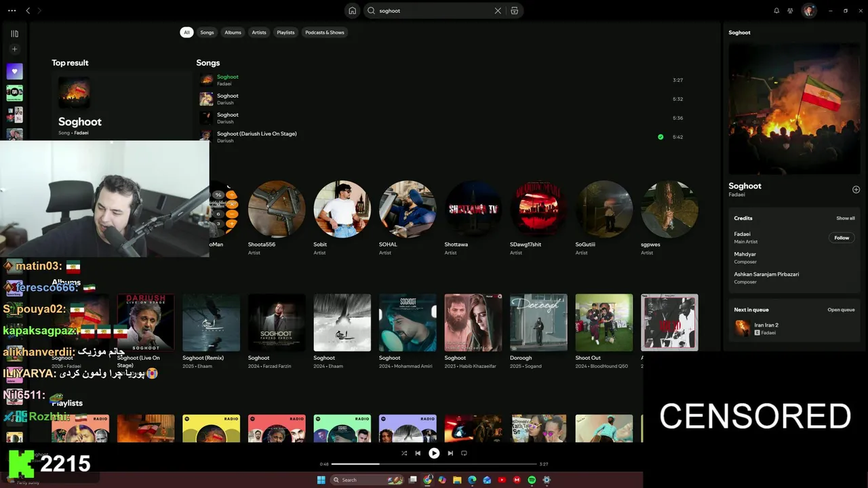Toggle repeat mode
Viewport: 868px width, 488px height.
[464, 453]
